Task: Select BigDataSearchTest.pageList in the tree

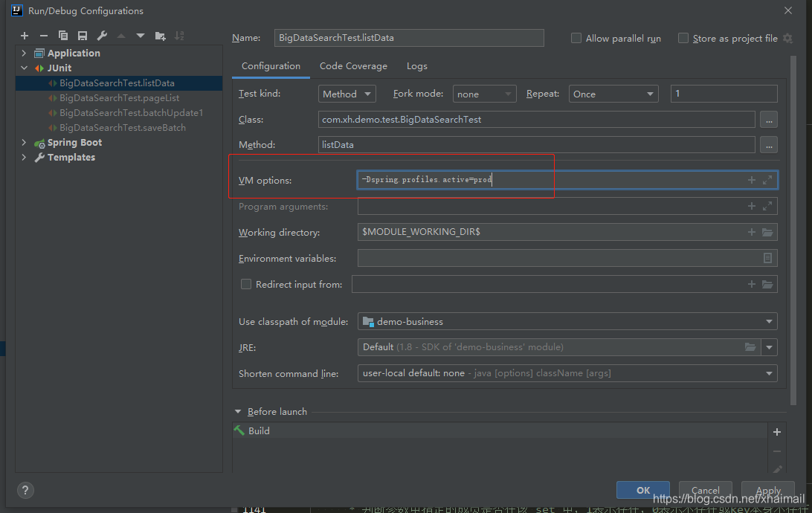Action: tap(119, 98)
